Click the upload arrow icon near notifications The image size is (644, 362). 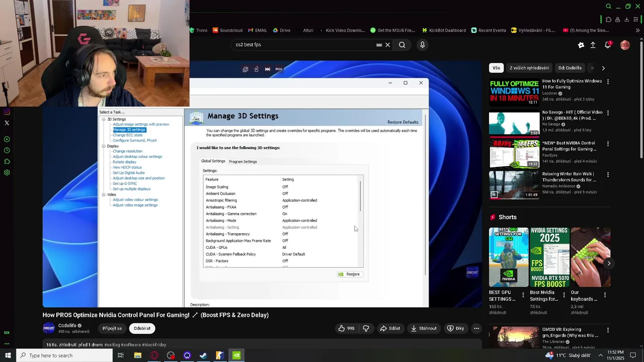pyautogui.click(x=593, y=45)
